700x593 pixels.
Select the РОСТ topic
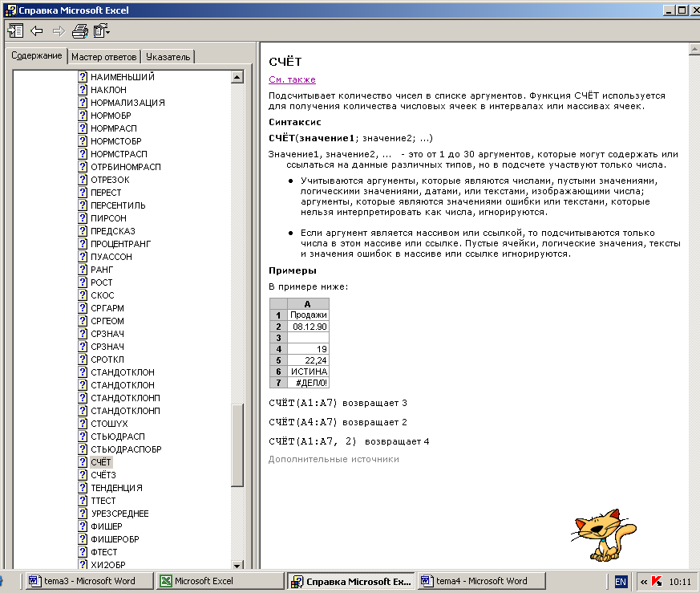point(101,283)
